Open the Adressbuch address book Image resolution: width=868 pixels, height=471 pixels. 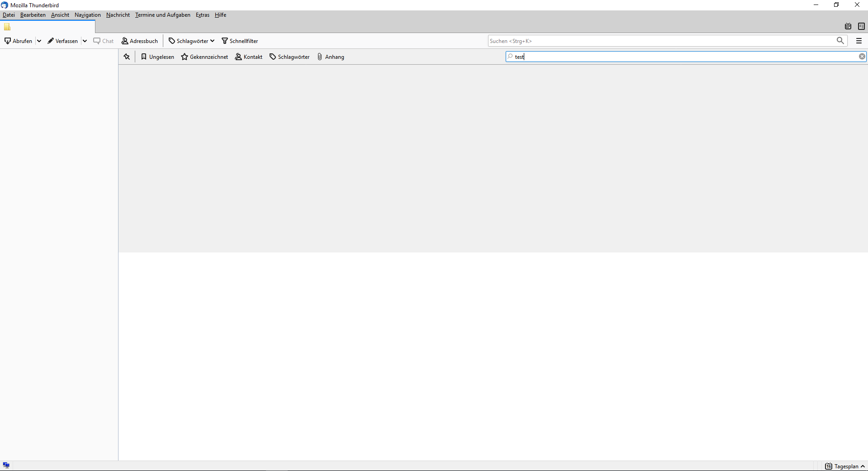tap(140, 41)
